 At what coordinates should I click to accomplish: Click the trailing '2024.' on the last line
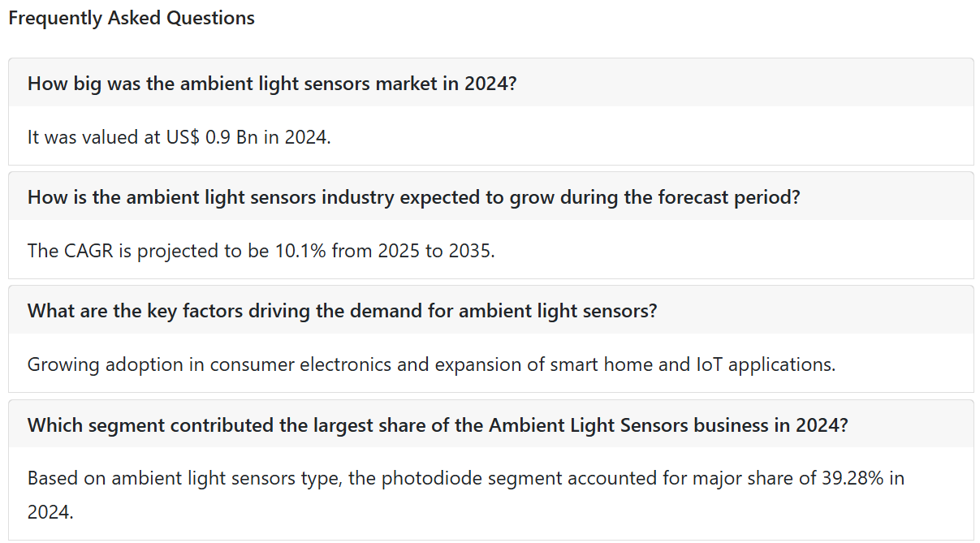[50, 512]
